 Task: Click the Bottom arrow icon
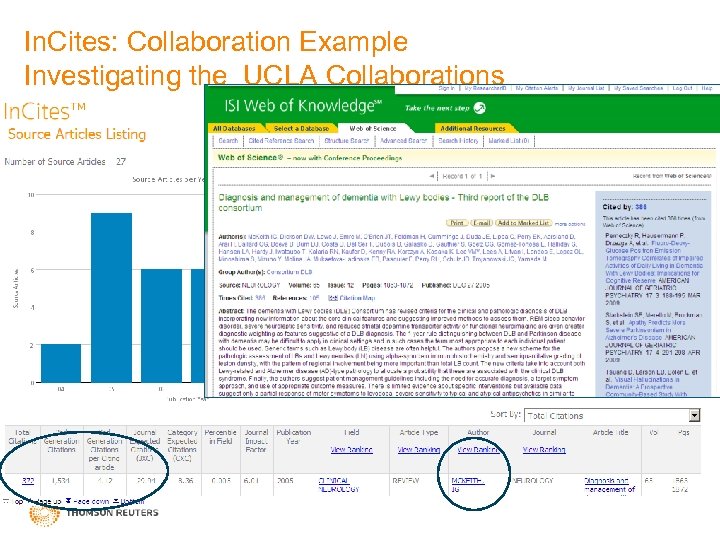click(116, 501)
